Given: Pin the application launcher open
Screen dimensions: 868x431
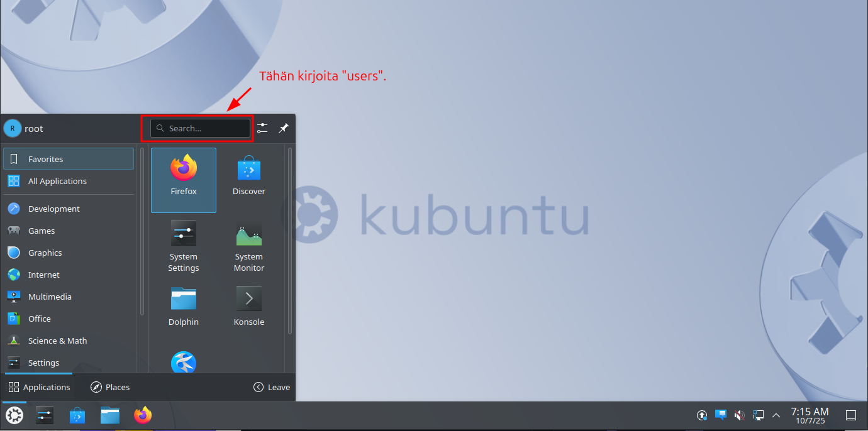Looking at the screenshot, I should tap(284, 128).
